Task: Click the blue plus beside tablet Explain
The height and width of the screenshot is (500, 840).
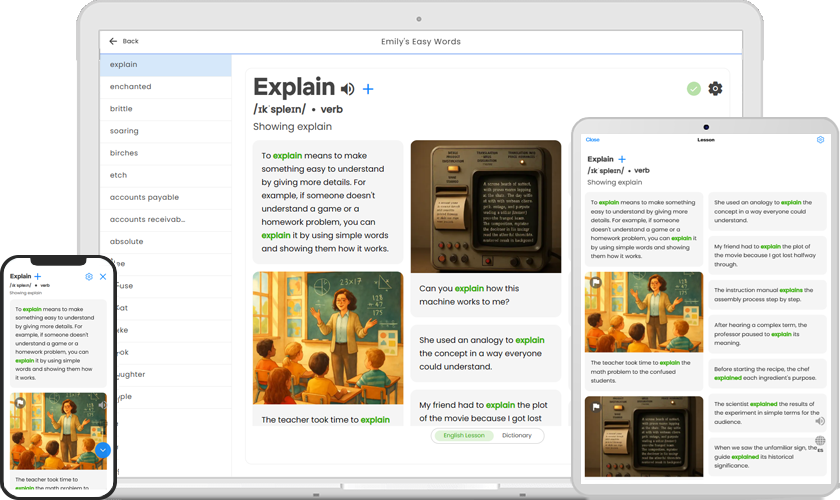Action: [622, 159]
